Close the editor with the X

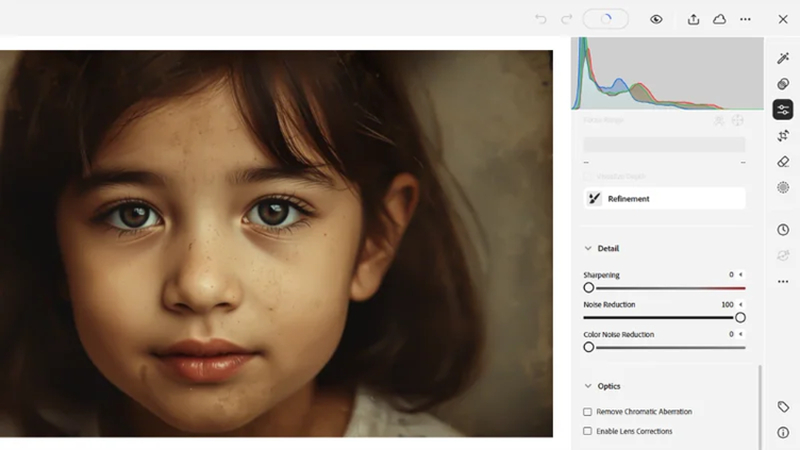783,19
